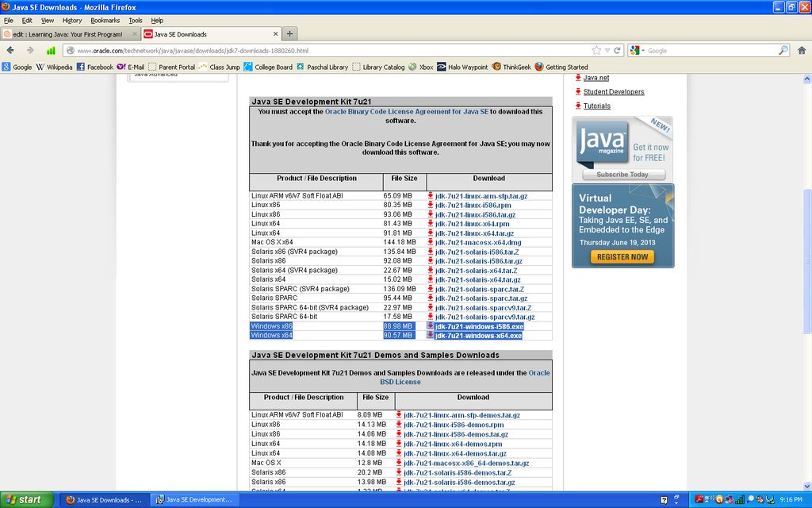Open the College Board bookmark
The width and height of the screenshot is (812, 508).
point(268,67)
